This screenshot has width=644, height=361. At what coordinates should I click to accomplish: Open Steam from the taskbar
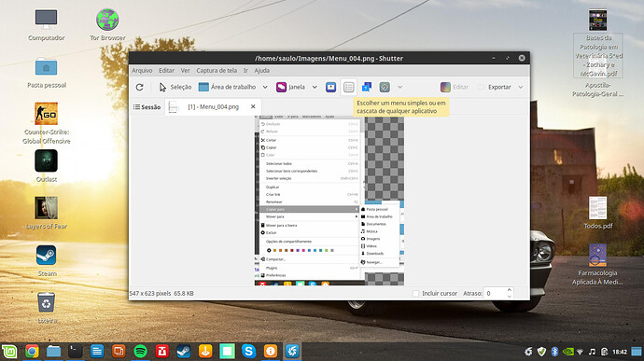click(184, 352)
